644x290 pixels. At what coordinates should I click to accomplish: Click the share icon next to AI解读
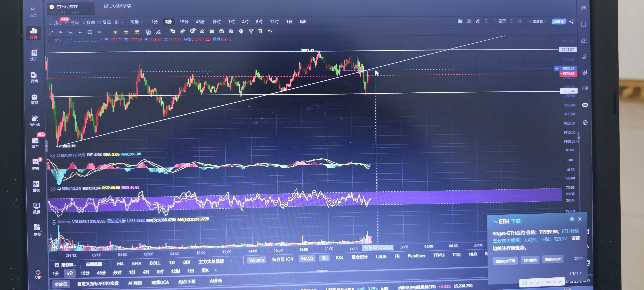(572, 22)
